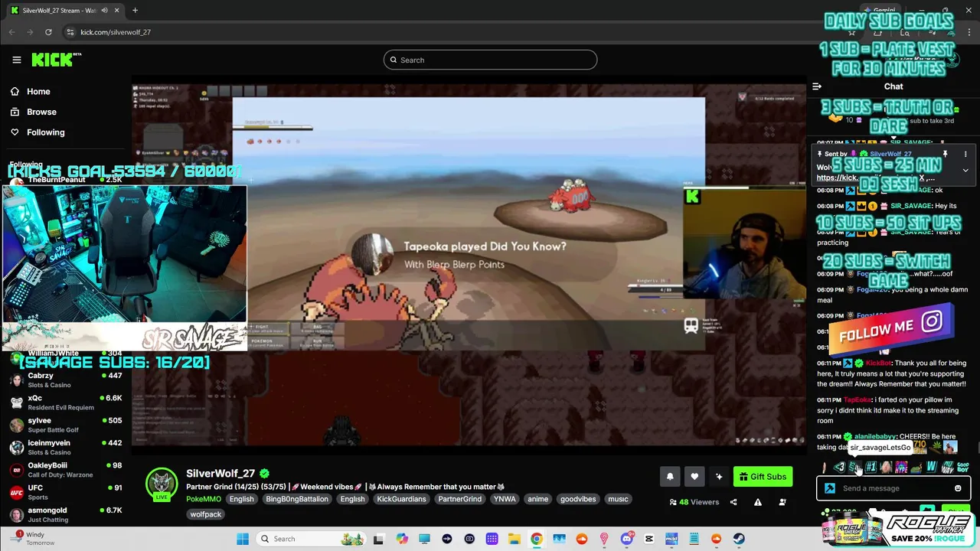Open asmongold's channel in sidebar
Image resolution: width=980 pixels, height=551 pixels.
[66, 514]
